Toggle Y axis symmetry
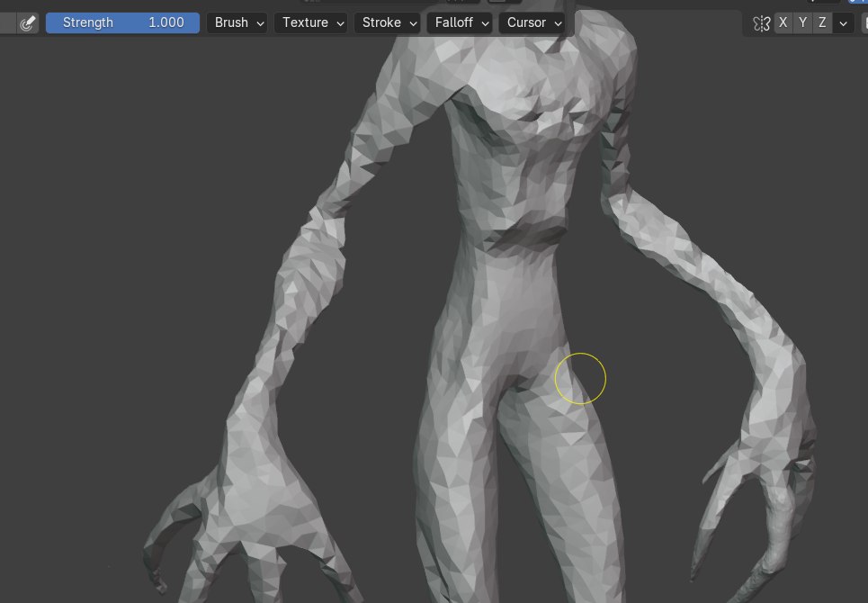 [802, 23]
